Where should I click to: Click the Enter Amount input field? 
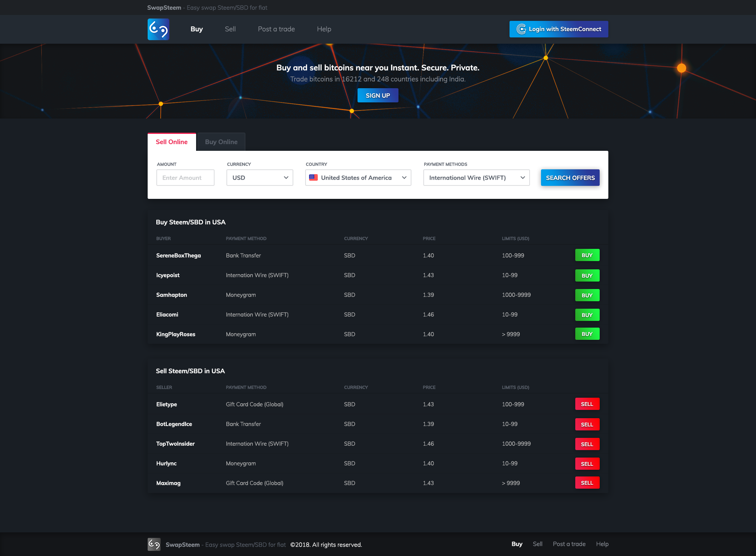tap(185, 178)
